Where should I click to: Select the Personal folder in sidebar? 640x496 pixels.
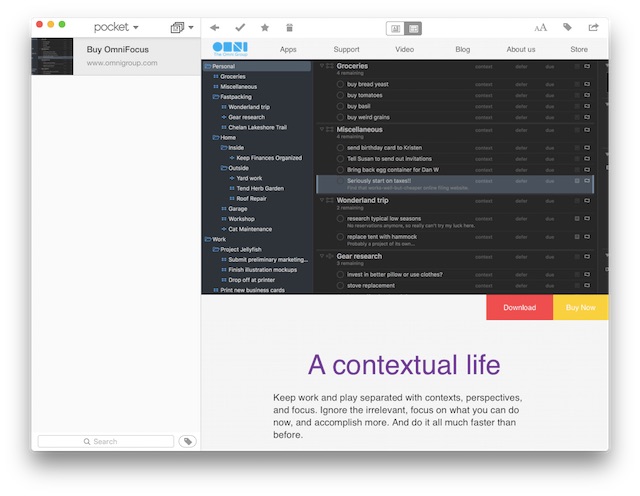pos(257,66)
